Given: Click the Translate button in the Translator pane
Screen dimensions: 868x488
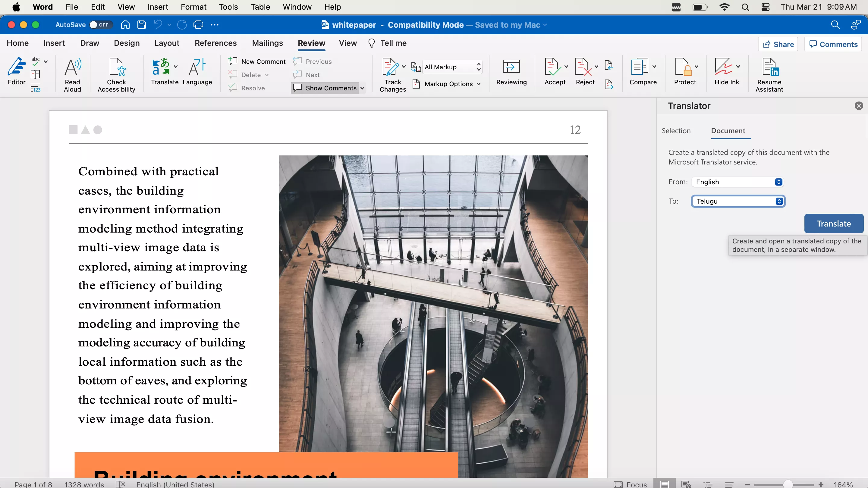Looking at the screenshot, I should (x=833, y=223).
